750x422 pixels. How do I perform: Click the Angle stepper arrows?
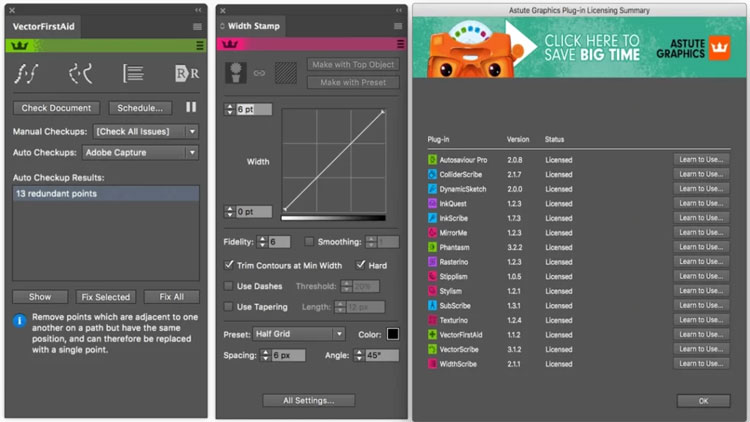359,355
